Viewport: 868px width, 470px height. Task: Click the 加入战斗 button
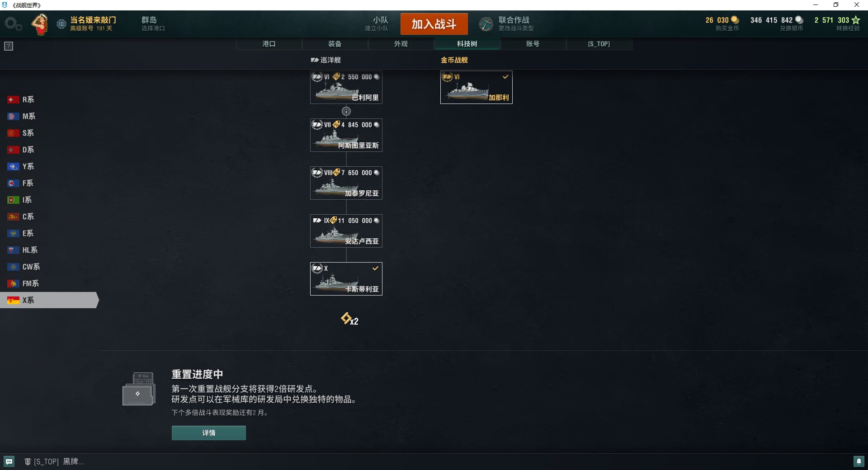coord(434,24)
